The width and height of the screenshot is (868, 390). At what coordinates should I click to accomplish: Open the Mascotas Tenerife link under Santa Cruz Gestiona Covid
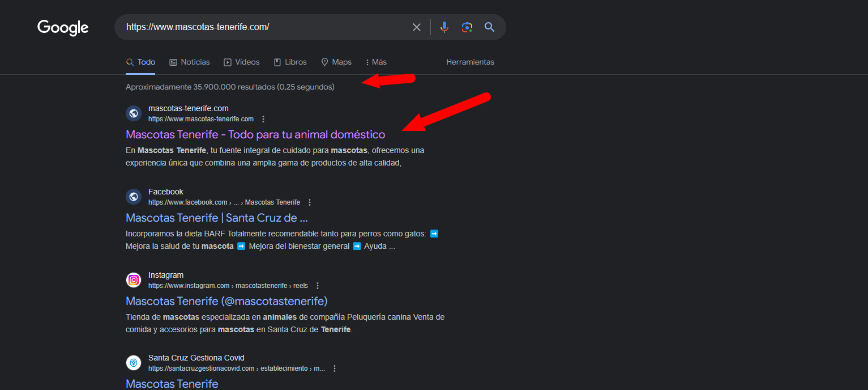pyautogui.click(x=172, y=384)
